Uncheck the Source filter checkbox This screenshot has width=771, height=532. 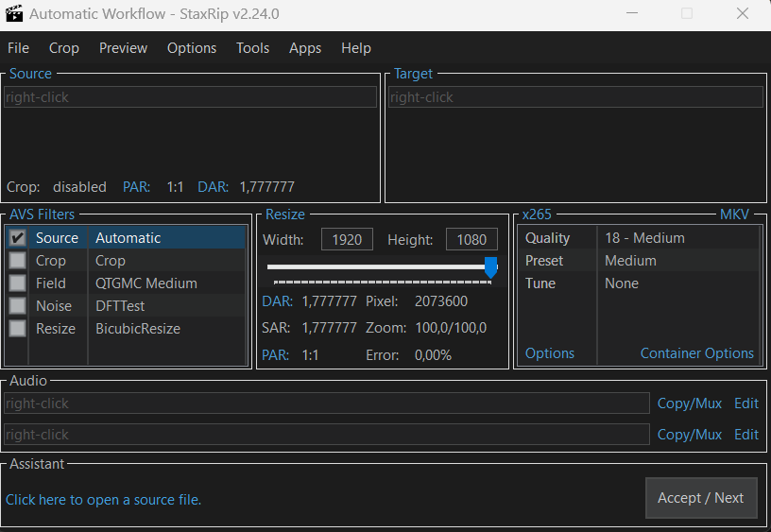click(18, 238)
